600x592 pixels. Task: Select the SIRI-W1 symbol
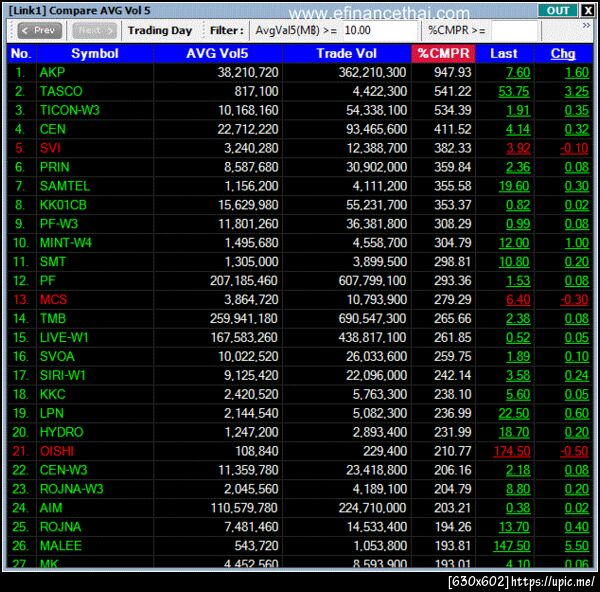tap(62, 375)
